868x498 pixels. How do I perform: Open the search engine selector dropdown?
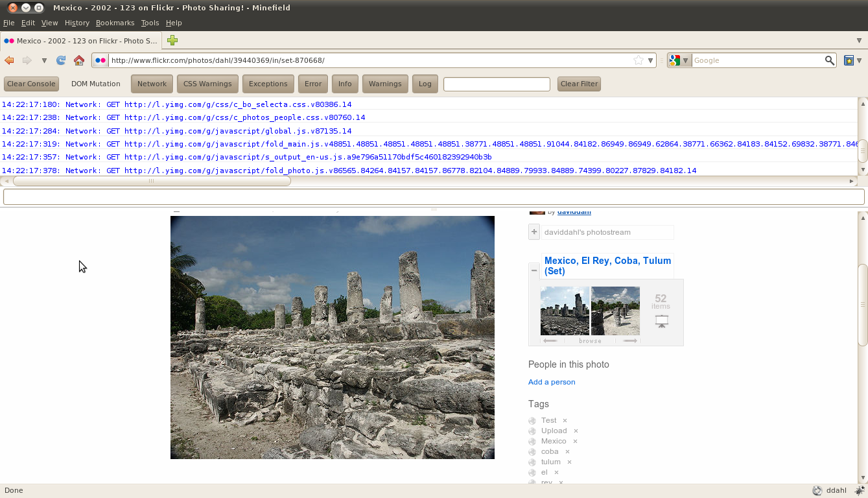click(679, 60)
